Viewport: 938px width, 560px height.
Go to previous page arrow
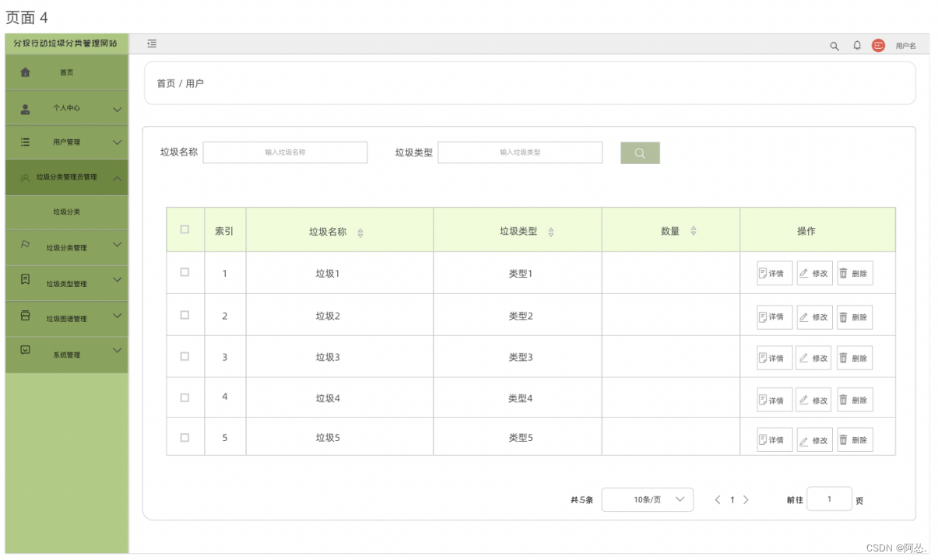(718, 500)
